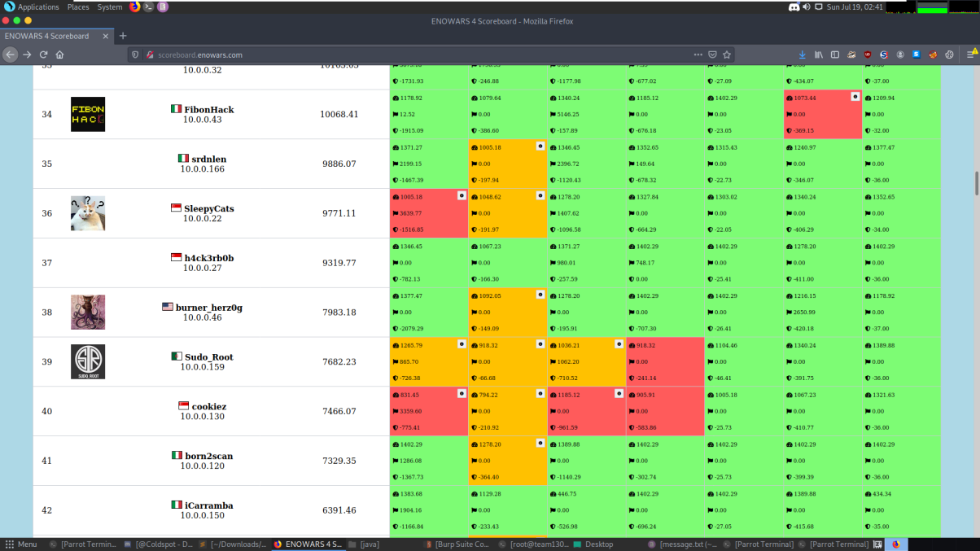Expand the page actions three-dot menu
This screenshot has width=980, height=551.
(x=698, y=55)
